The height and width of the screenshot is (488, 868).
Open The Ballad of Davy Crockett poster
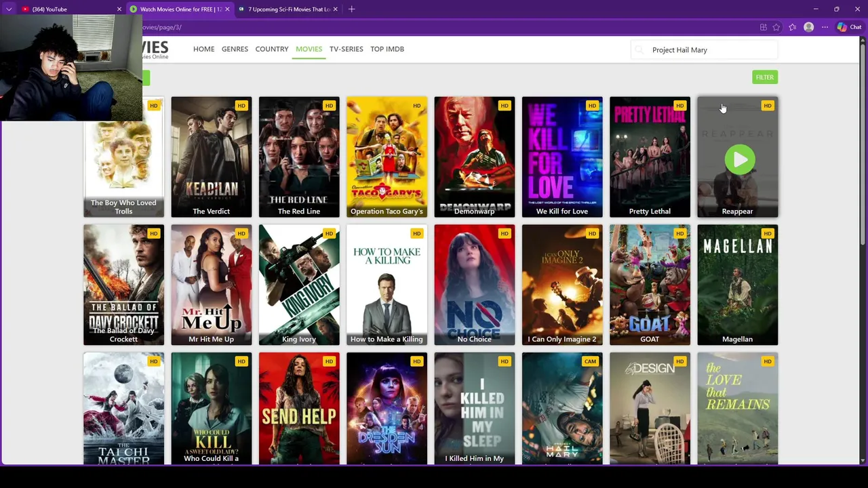pyautogui.click(x=123, y=285)
